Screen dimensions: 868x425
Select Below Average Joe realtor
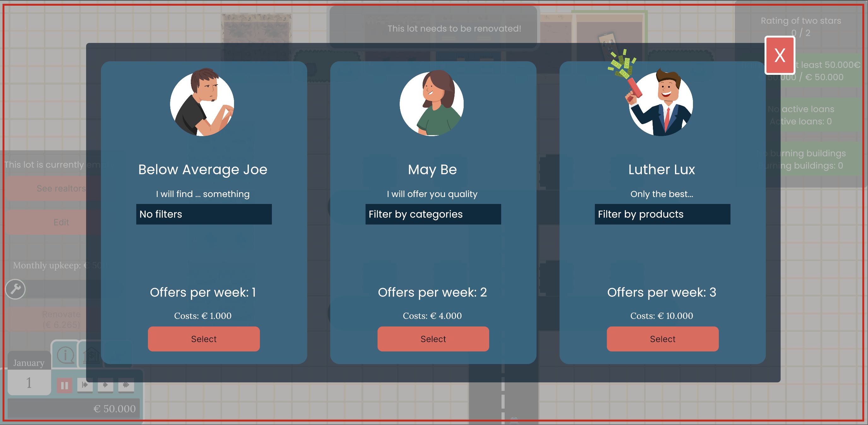click(203, 339)
